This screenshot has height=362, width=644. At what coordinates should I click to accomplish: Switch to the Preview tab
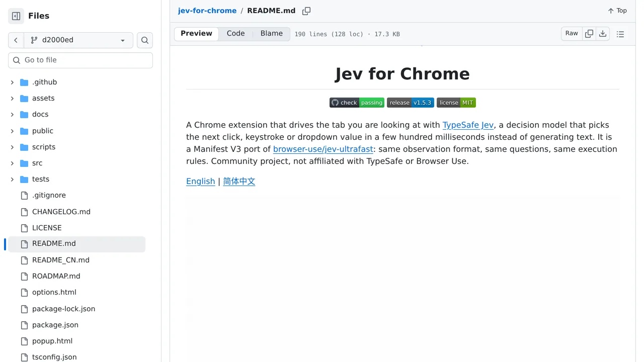196,34
